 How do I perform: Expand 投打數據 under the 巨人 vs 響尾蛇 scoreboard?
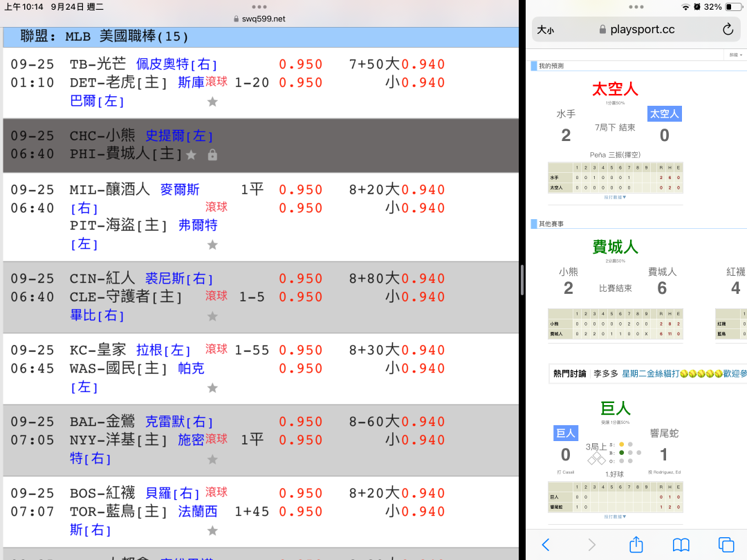[615, 516]
